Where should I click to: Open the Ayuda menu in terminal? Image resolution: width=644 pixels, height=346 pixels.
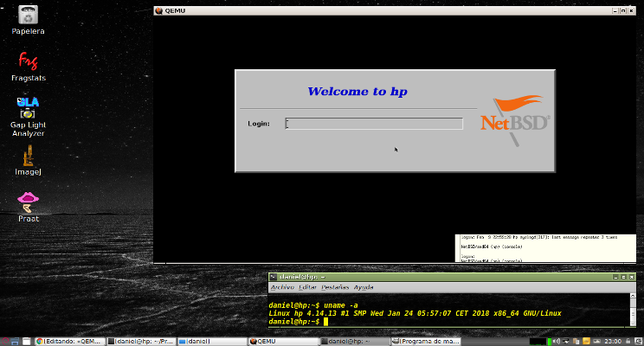(x=364, y=286)
